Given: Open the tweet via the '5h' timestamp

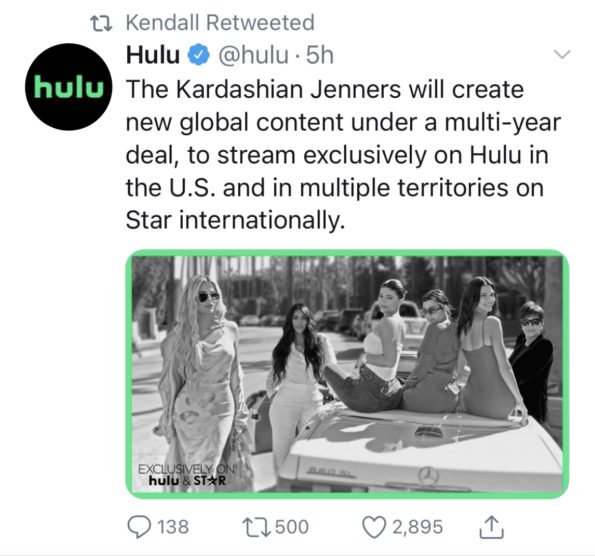Looking at the screenshot, I should pyautogui.click(x=320, y=55).
